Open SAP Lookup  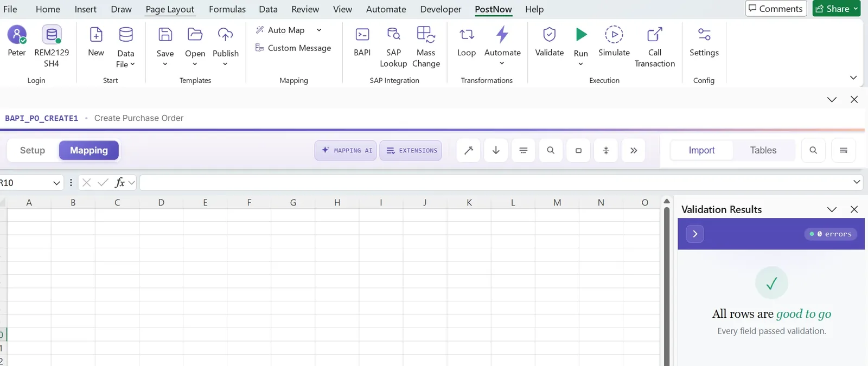(x=393, y=47)
